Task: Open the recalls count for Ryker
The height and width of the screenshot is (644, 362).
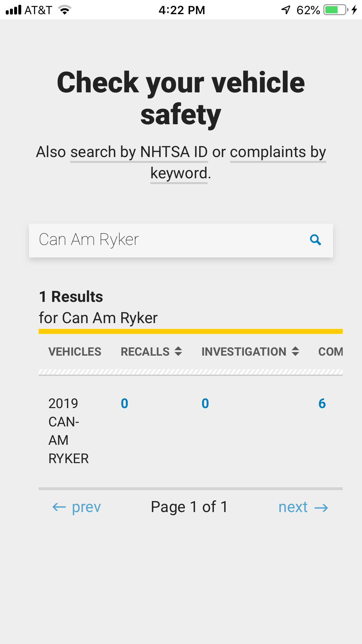Action: click(125, 404)
